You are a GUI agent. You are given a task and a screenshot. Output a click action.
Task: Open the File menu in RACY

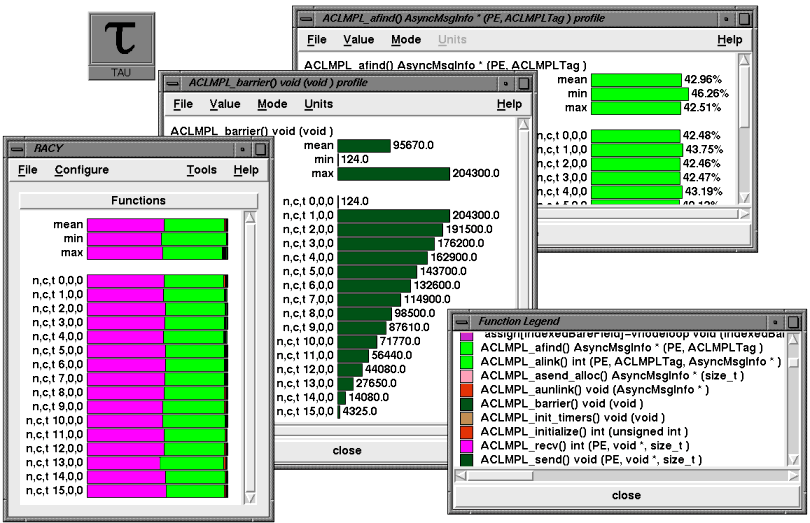tap(27, 170)
